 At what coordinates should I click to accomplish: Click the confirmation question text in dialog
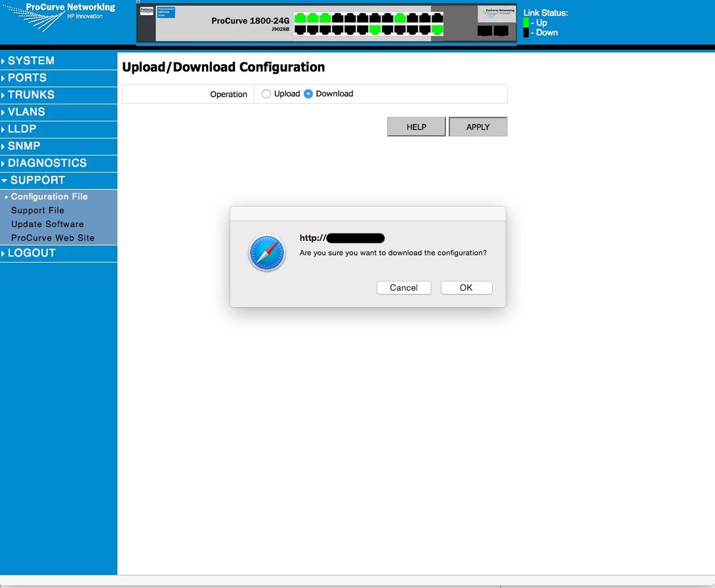click(x=393, y=253)
